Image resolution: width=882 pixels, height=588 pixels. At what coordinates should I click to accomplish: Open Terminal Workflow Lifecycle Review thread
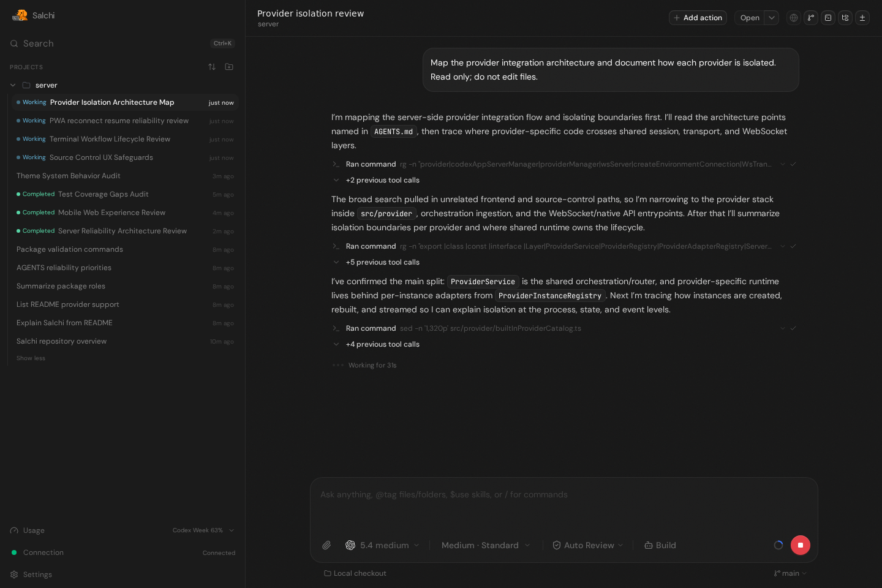pyautogui.click(x=125, y=139)
